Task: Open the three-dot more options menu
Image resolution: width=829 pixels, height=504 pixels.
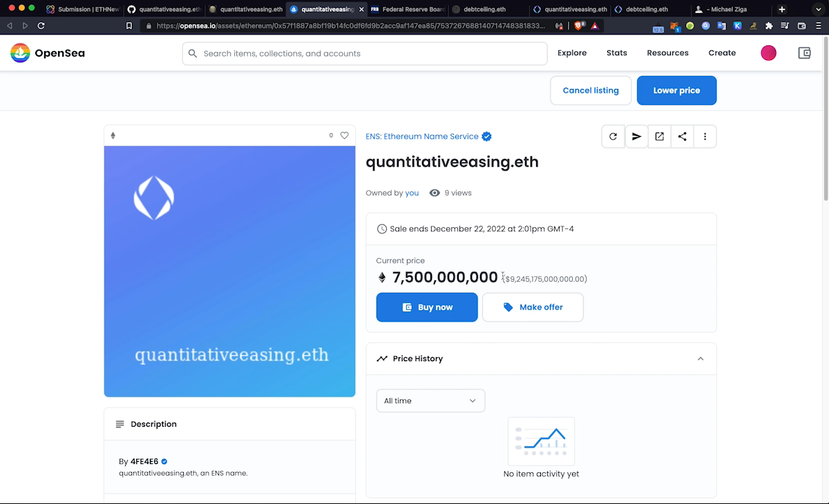Action: 705,137
